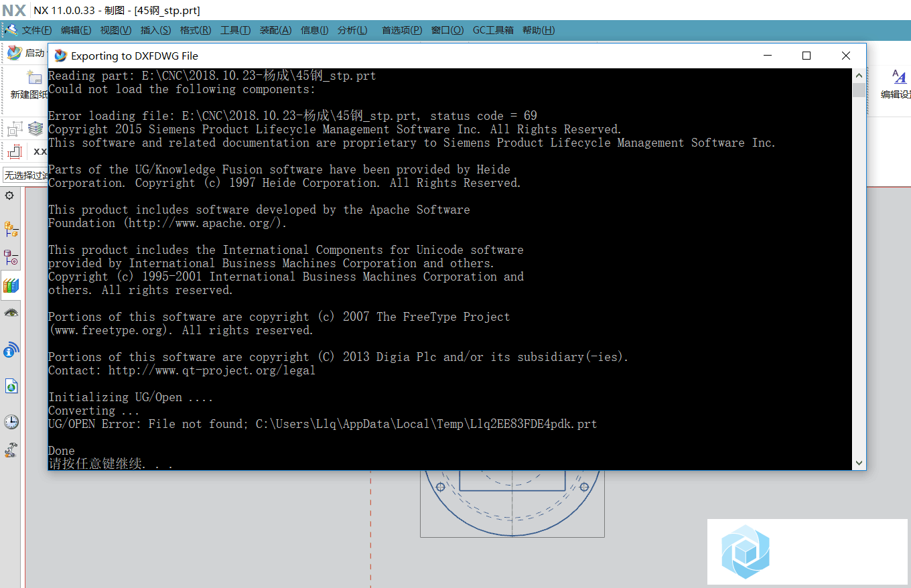Click the 'Error loading file' status code line

[293, 116]
